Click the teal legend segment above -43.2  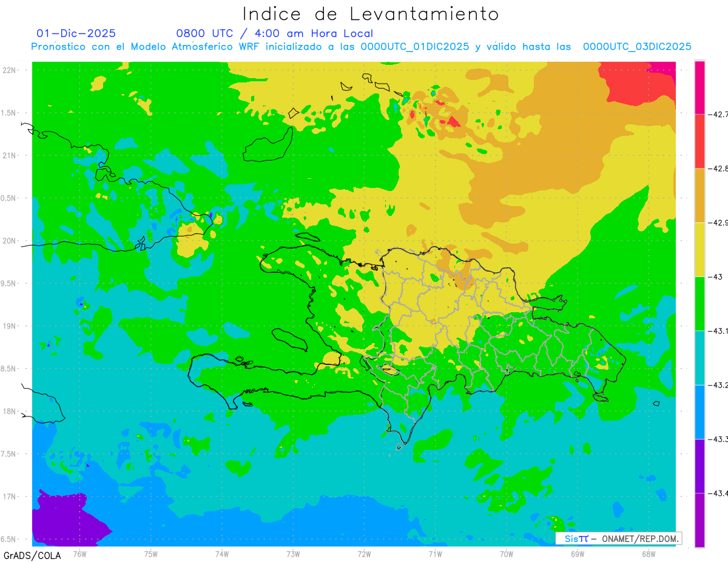pyautogui.click(x=699, y=358)
